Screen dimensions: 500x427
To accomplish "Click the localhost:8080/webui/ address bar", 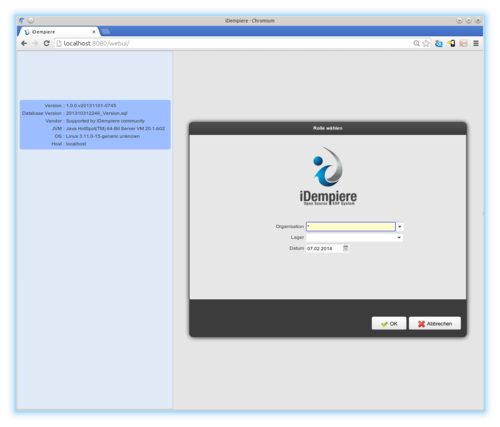I will [233, 43].
